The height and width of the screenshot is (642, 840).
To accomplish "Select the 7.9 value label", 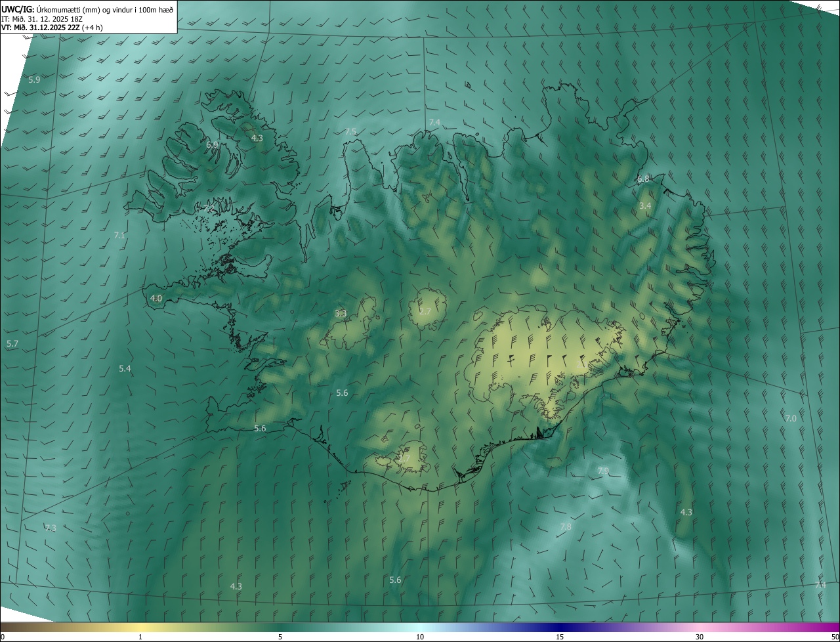I will pyautogui.click(x=603, y=471).
